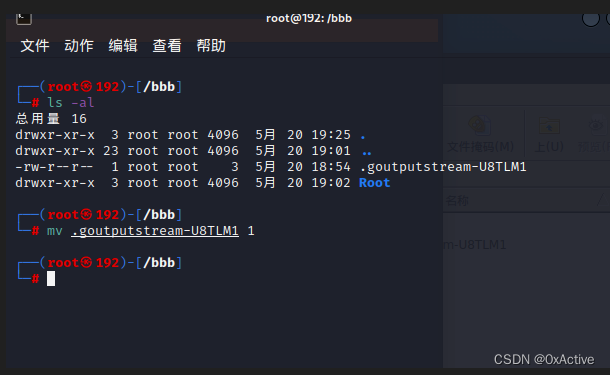Image resolution: width=610 pixels, height=375 pixels.
Task: Click the .goutputstream-U8TLM1 filename in the ls output
Action: (x=443, y=167)
